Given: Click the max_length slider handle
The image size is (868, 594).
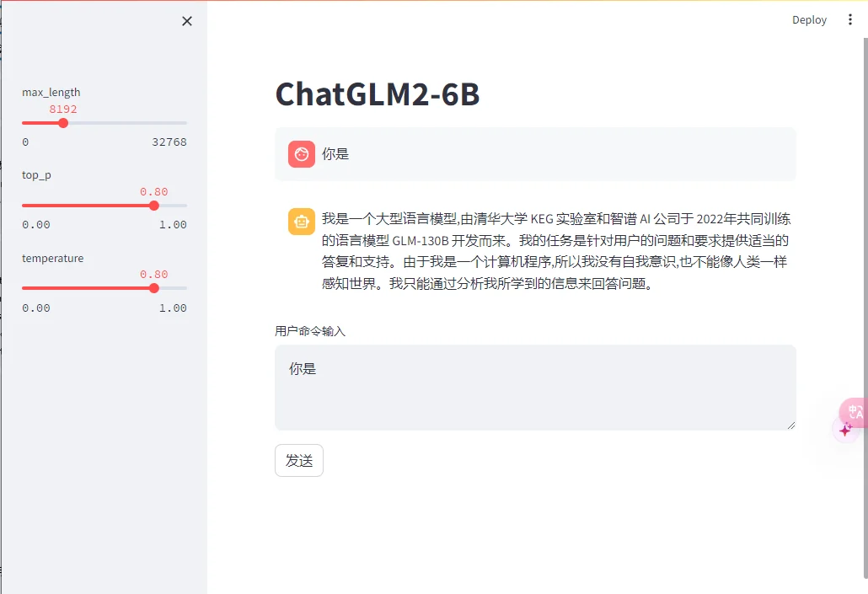Looking at the screenshot, I should pyautogui.click(x=63, y=123).
